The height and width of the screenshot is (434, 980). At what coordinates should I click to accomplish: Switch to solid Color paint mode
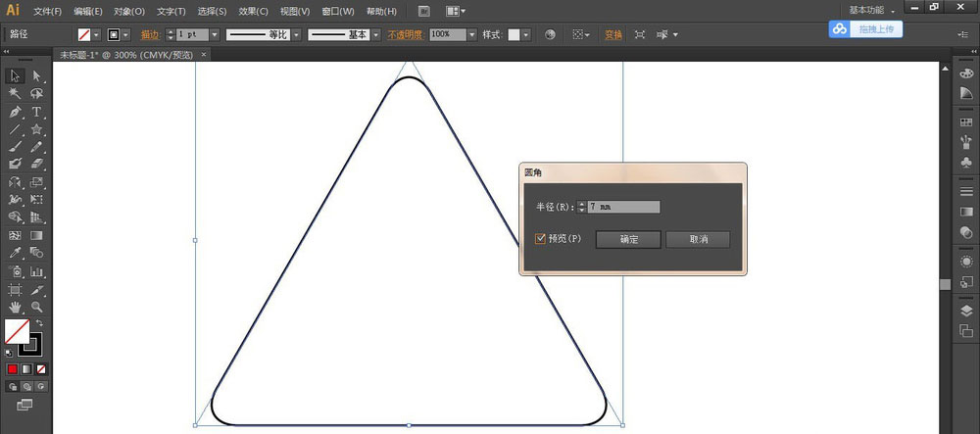click(13, 369)
